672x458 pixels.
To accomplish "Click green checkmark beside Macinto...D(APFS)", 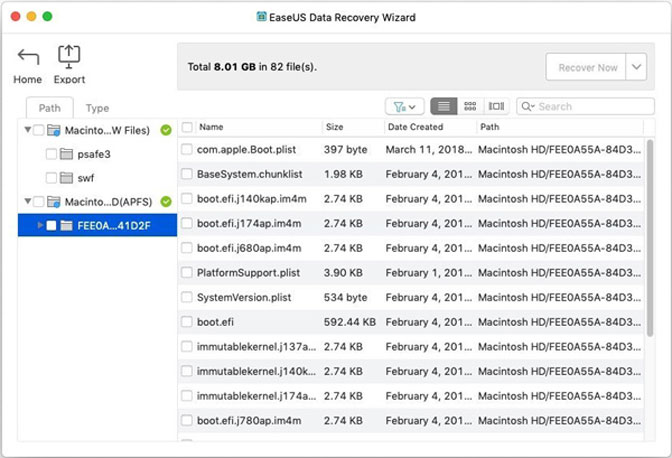I will pyautogui.click(x=166, y=201).
